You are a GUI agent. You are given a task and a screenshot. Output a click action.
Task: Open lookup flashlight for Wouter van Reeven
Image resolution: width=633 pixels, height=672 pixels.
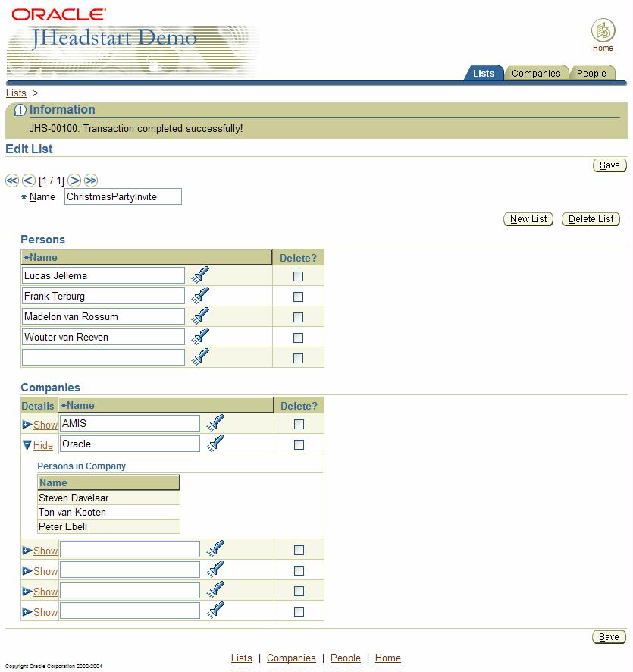(x=200, y=337)
